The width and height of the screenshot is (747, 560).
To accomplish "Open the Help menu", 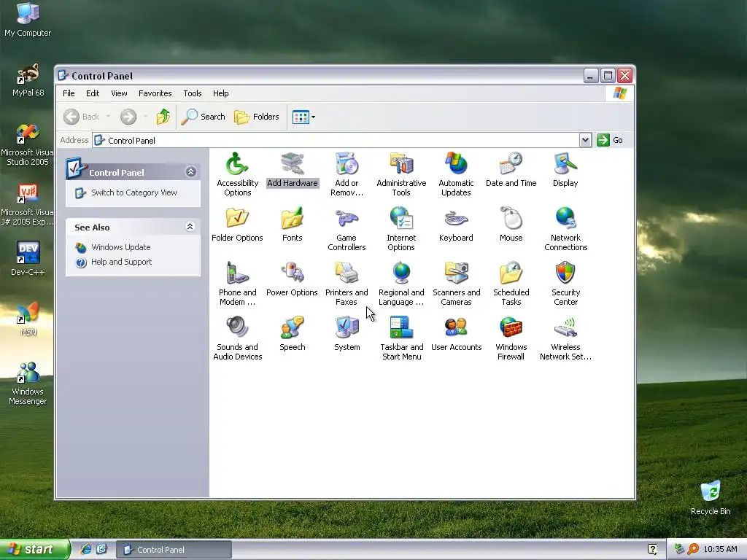I will pyautogui.click(x=220, y=93).
